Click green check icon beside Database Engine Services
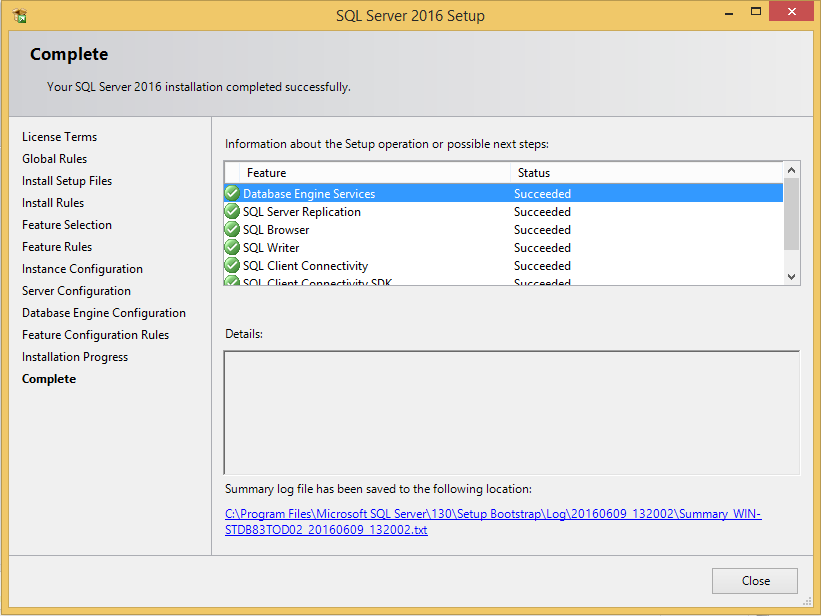This screenshot has height=616, width=821. [x=232, y=193]
